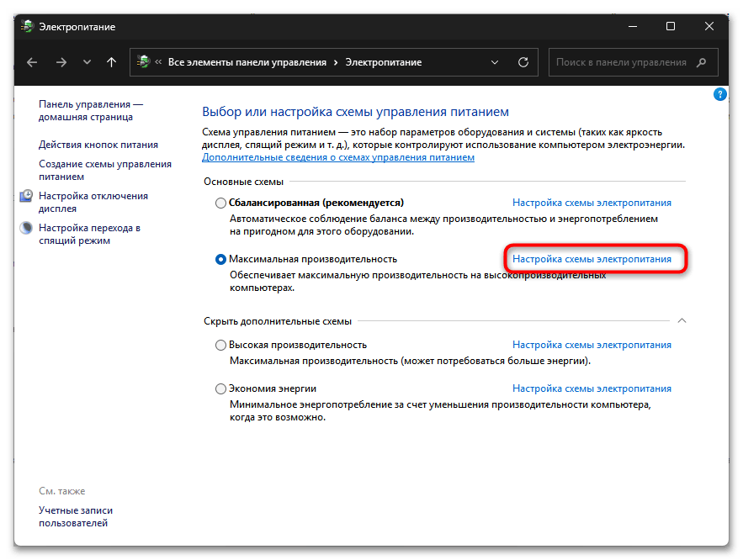
Task: Click breadcrumb arrow between path segments
Action: click(336, 62)
